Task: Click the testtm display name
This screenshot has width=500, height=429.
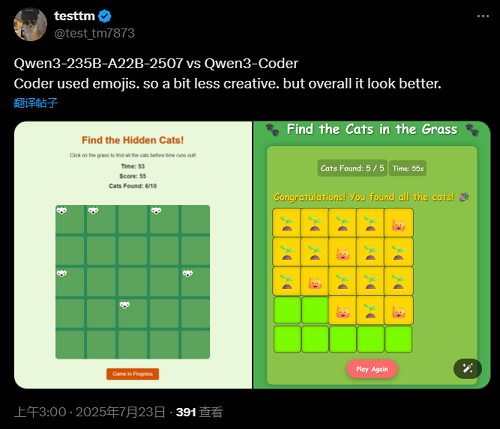Action: [74, 16]
